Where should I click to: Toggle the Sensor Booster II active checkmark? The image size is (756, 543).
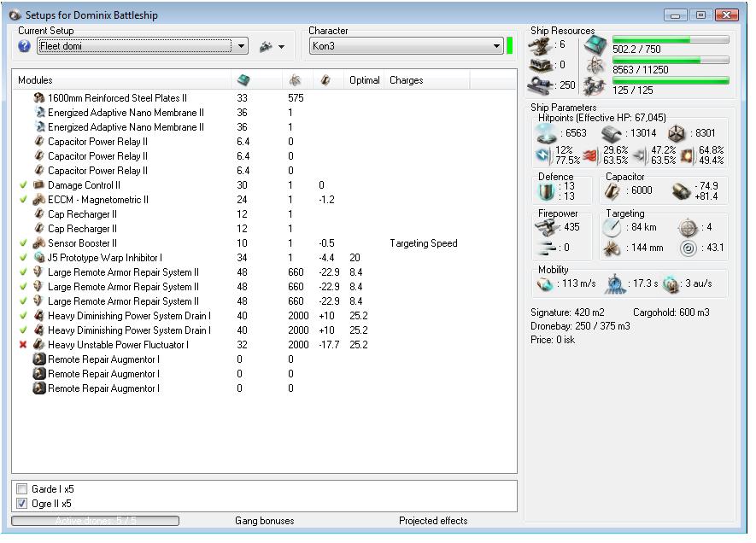[23, 242]
